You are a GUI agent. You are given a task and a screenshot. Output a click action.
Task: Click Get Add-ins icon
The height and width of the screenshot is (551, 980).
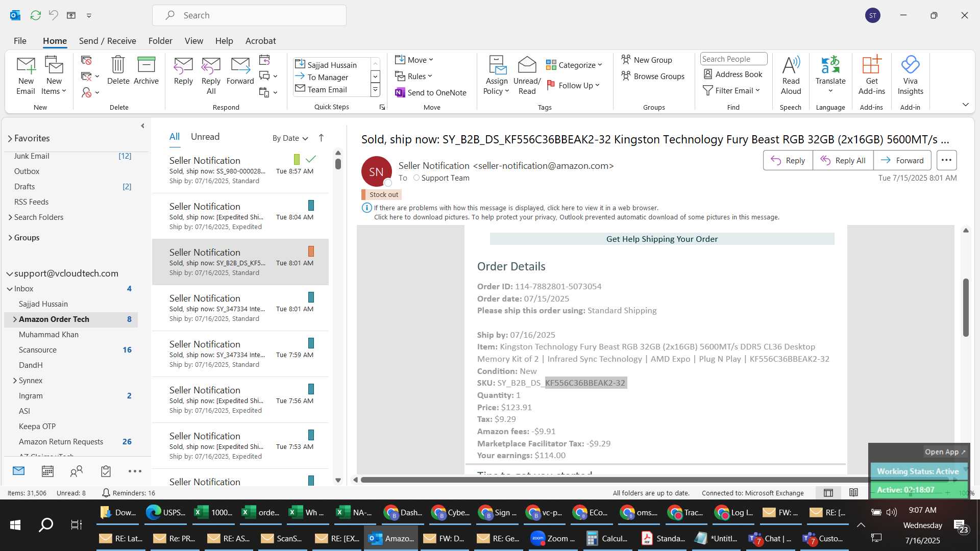click(871, 76)
